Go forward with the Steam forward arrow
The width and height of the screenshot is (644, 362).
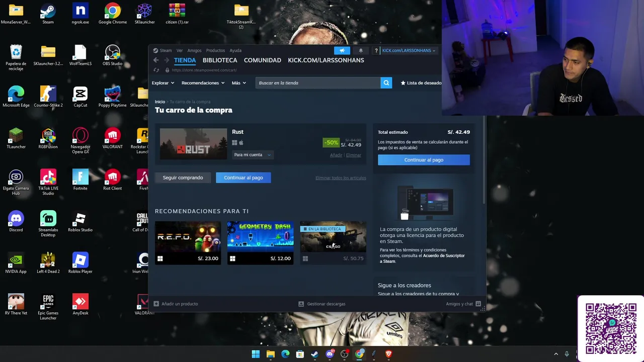point(167,60)
